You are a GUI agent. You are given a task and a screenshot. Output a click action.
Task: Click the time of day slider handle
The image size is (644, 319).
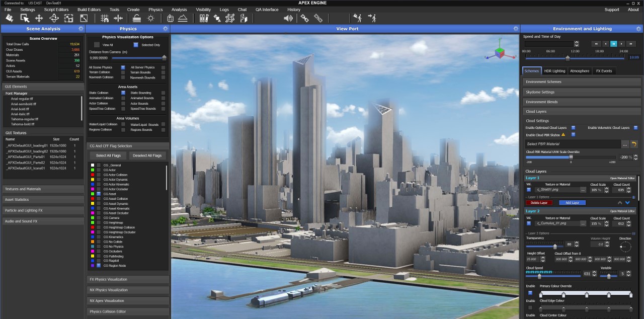click(x=568, y=58)
